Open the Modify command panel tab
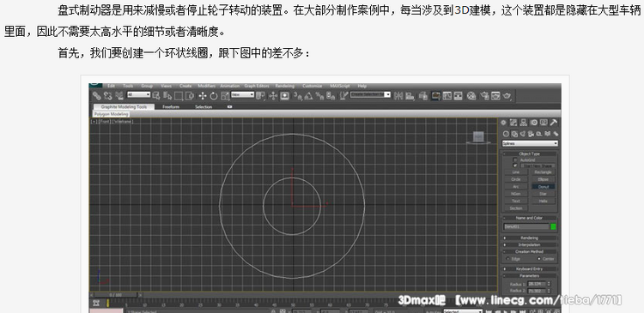 point(513,123)
